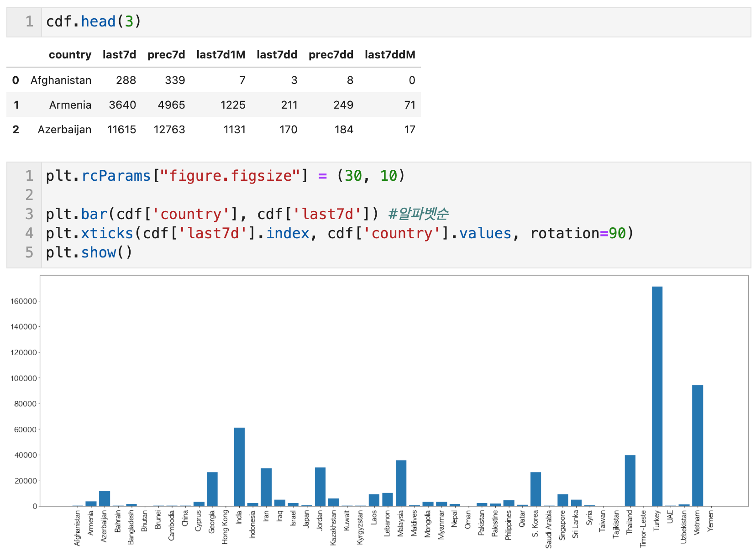This screenshot has width=756, height=556.
Task: Click the Georgia bar in the chart
Action: point(212,489)
